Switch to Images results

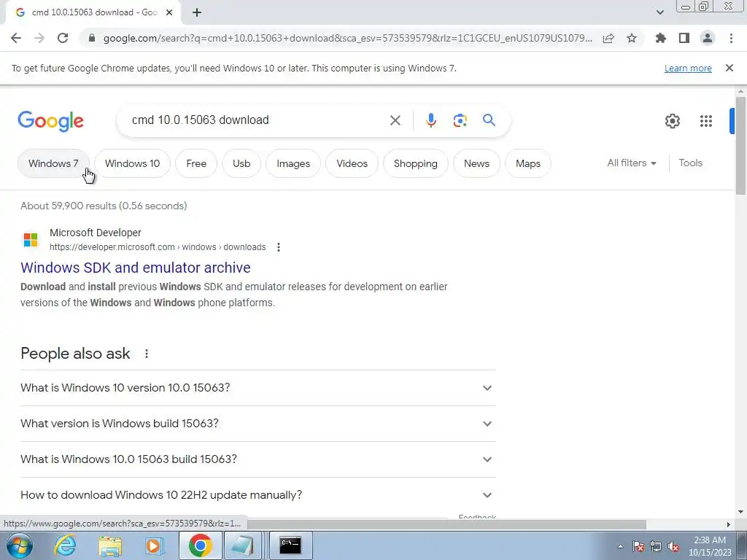coord(293,163)
